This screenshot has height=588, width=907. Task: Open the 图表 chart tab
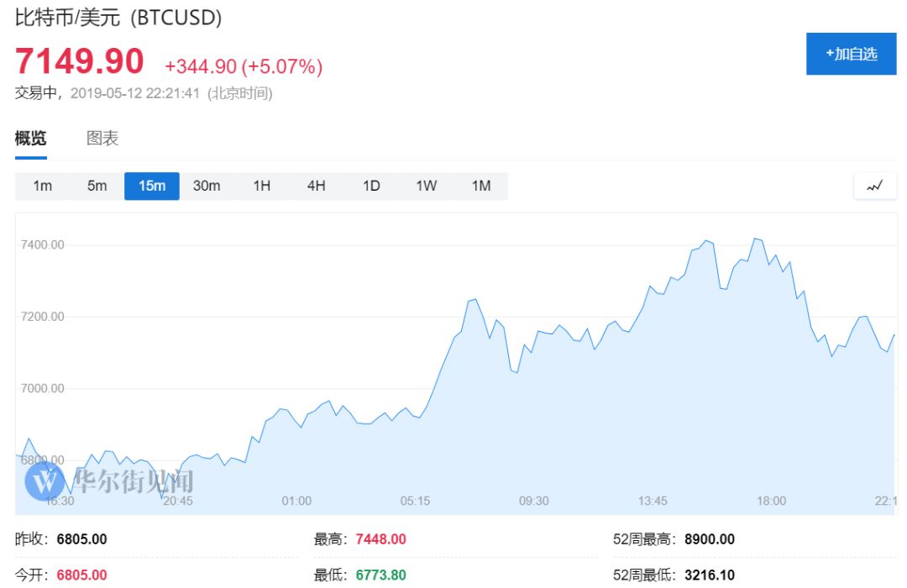click(102, 139)
